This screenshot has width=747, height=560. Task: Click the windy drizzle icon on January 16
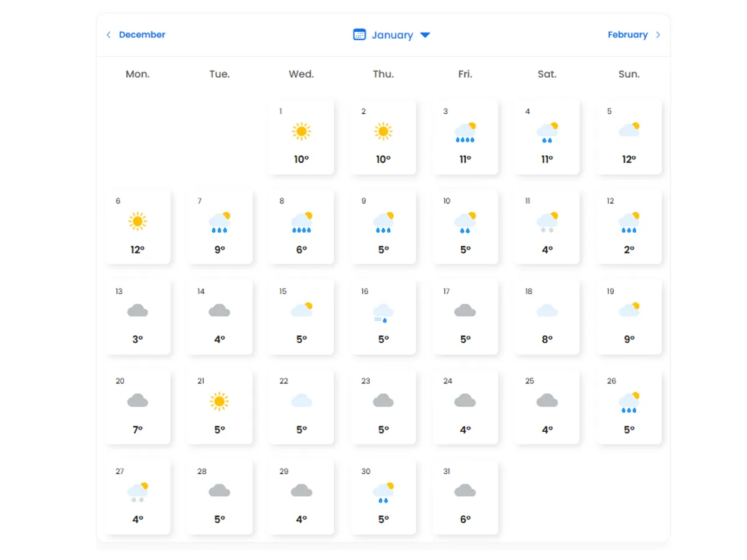pos(383,312)
